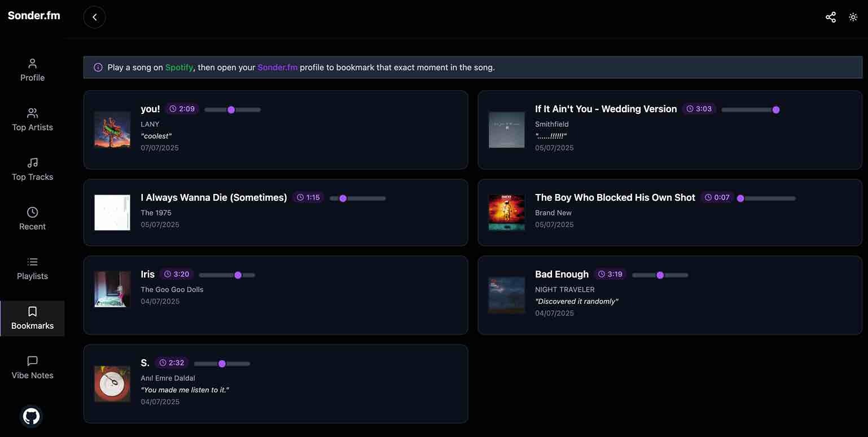Click the Bad Enough progress slider
The width and height of the screenshot is (868, 437).
coord(660,275)
